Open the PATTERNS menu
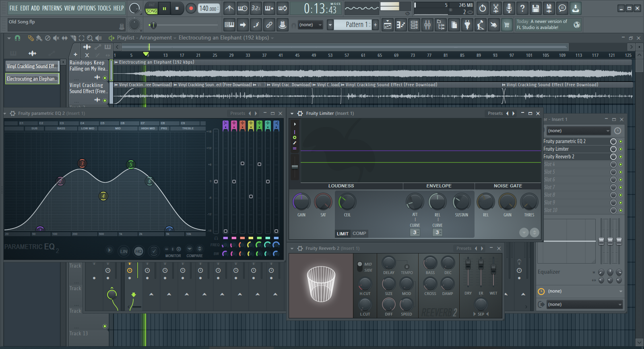Image resolution: width=644 pixels, height=349 pixels. (x=52, y=8)
